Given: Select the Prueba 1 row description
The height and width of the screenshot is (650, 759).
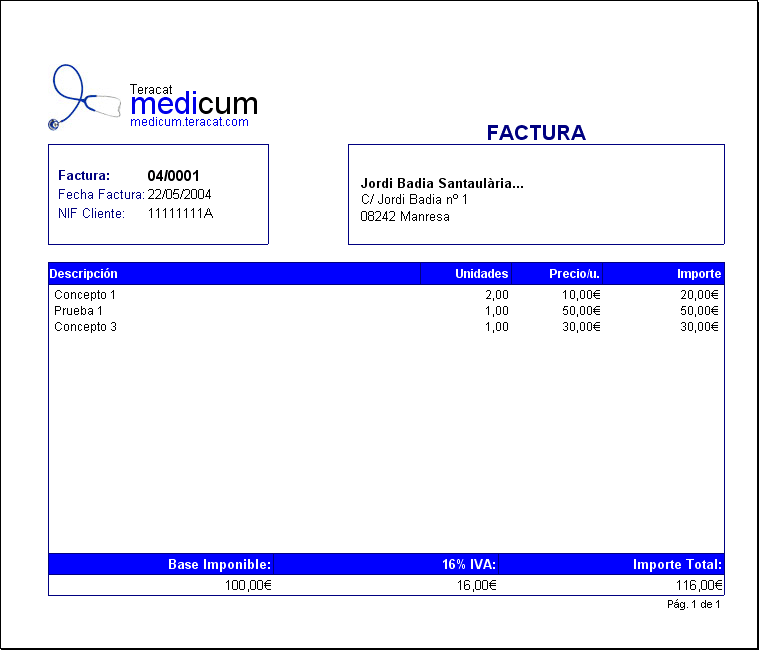Looking at the screenshot, I should pos(78,311).
